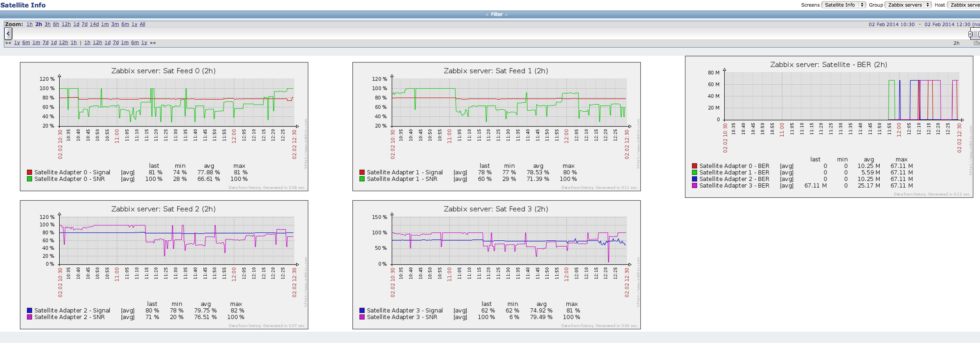980x343 pixels.
Task: Set zoom to 6h
Action: click(x=56, y=24)
